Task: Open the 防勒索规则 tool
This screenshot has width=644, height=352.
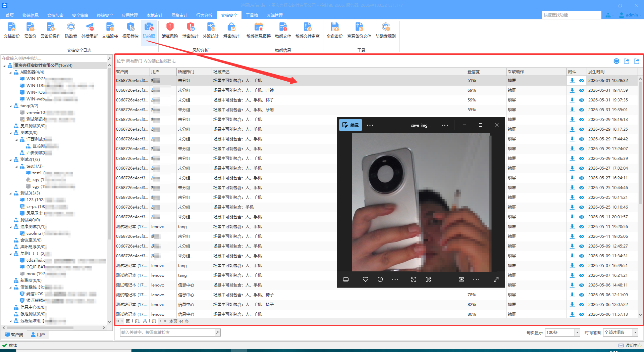Action: (x=386, y=30)
